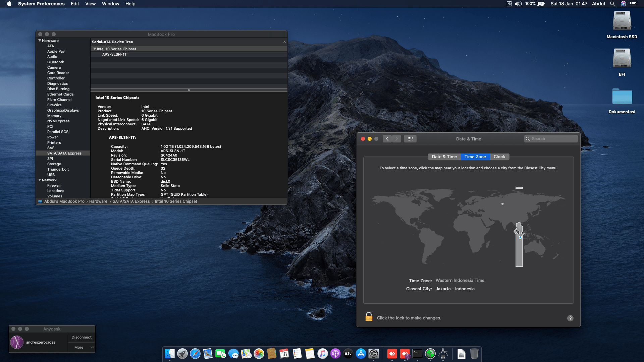Open Music from the dock
The height and width of the screenshot is (362, 644).
[323, 354]
